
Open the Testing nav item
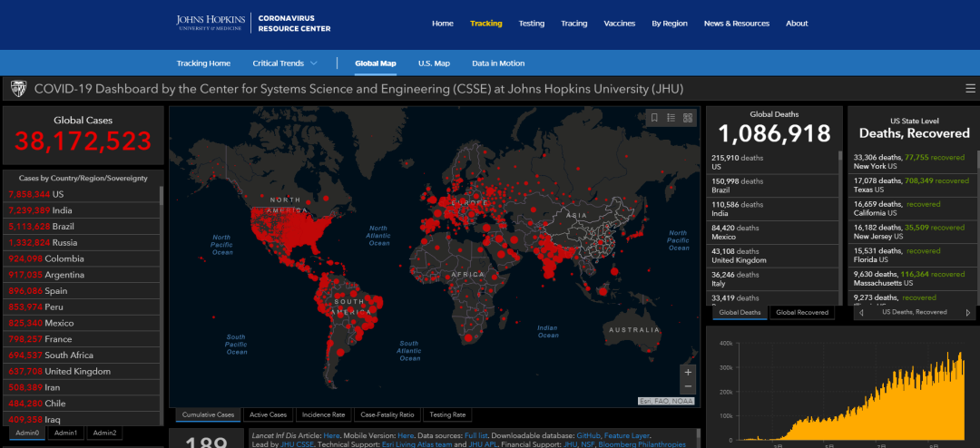tap(531, 23)
